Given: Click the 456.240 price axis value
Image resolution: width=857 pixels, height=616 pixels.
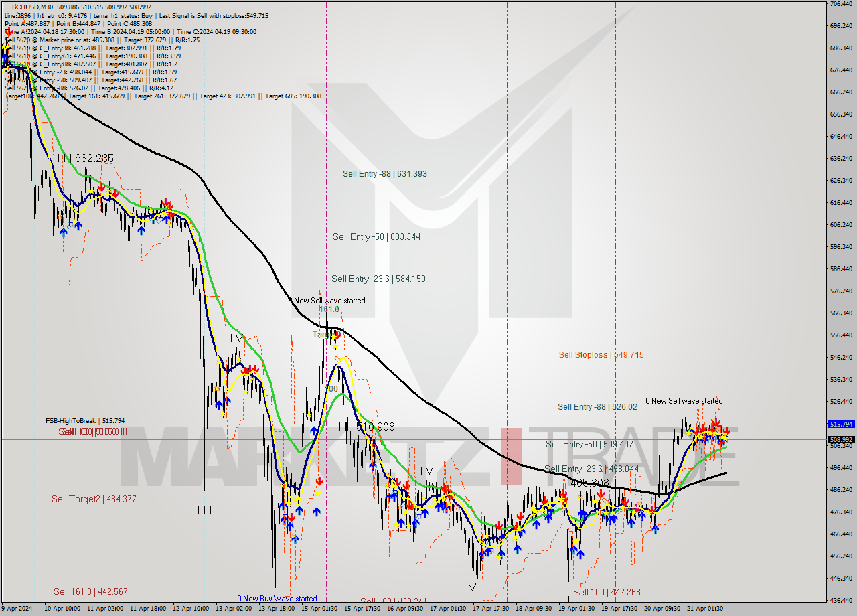Looking at the screenshot, I should point(841,556).
